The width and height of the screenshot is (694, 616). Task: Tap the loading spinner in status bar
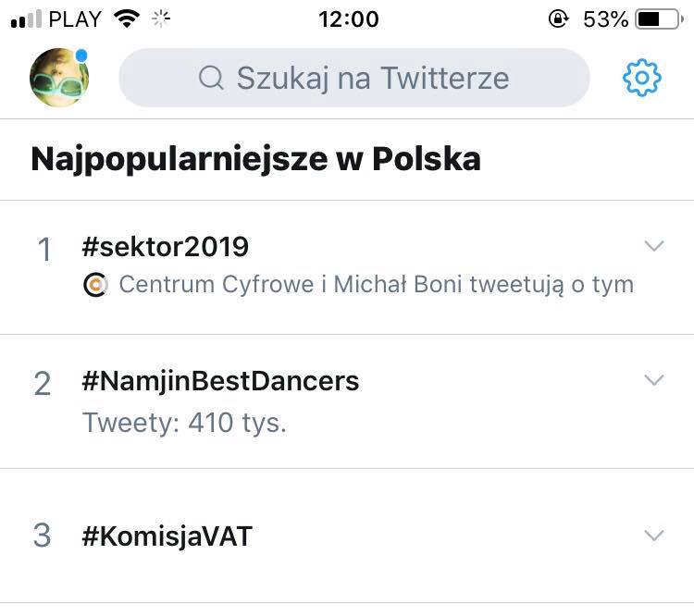pyautogui.click(x=161, y=18)
